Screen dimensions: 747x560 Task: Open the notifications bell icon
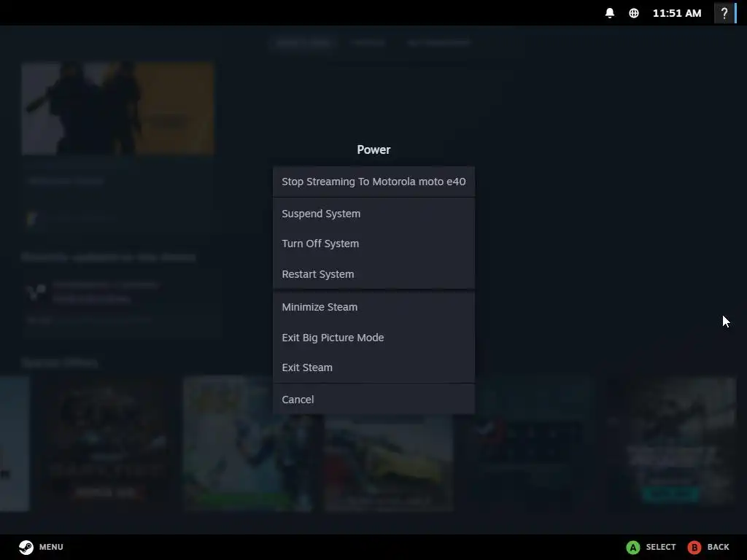[609, 13]
